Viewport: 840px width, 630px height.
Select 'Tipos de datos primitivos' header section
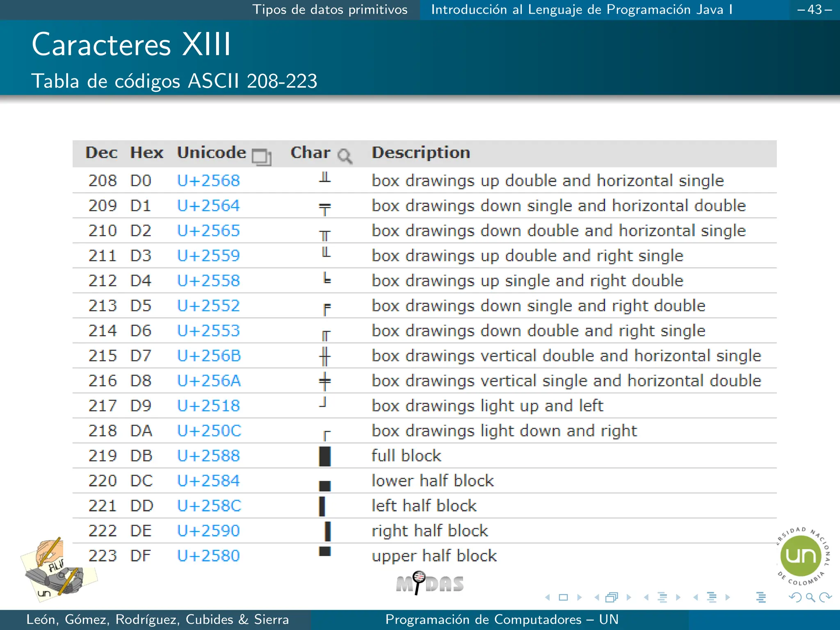(330, 9)
